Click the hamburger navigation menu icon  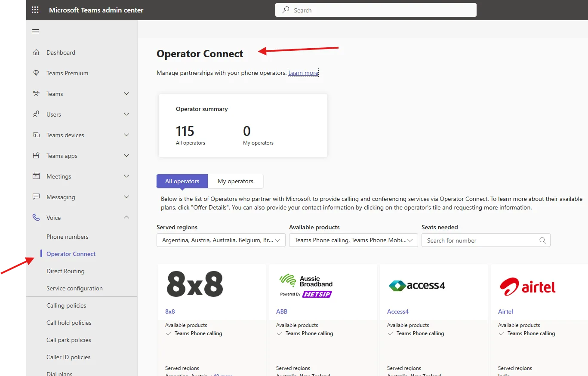click(36, 31)
